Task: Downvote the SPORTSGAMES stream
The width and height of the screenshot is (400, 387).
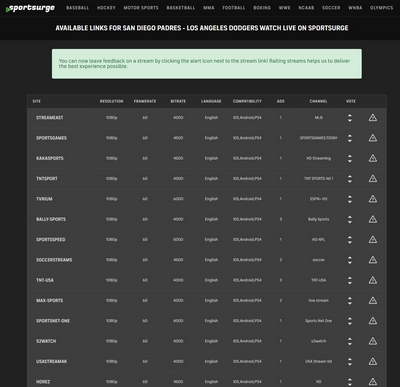Action: (x=349, y=141)
